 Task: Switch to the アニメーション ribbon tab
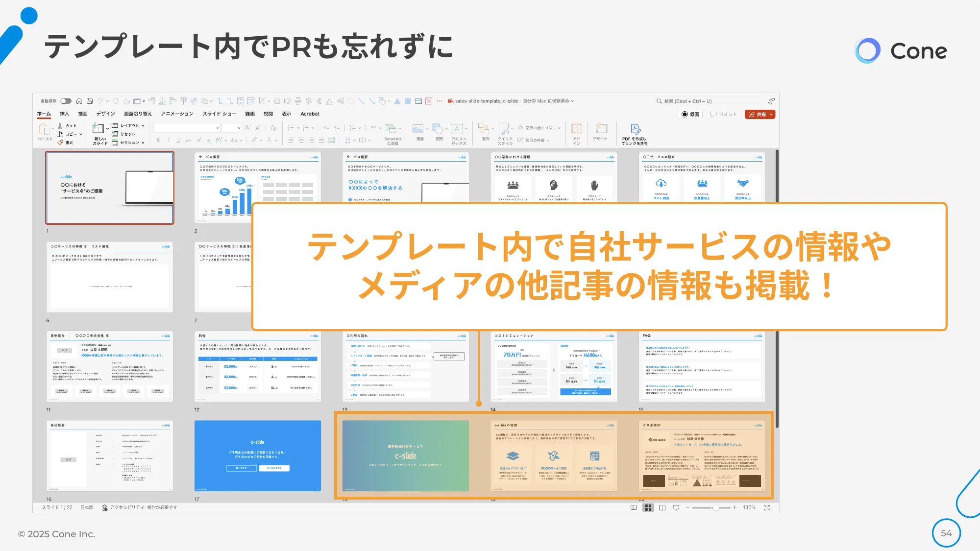click(x=177, y=114)
